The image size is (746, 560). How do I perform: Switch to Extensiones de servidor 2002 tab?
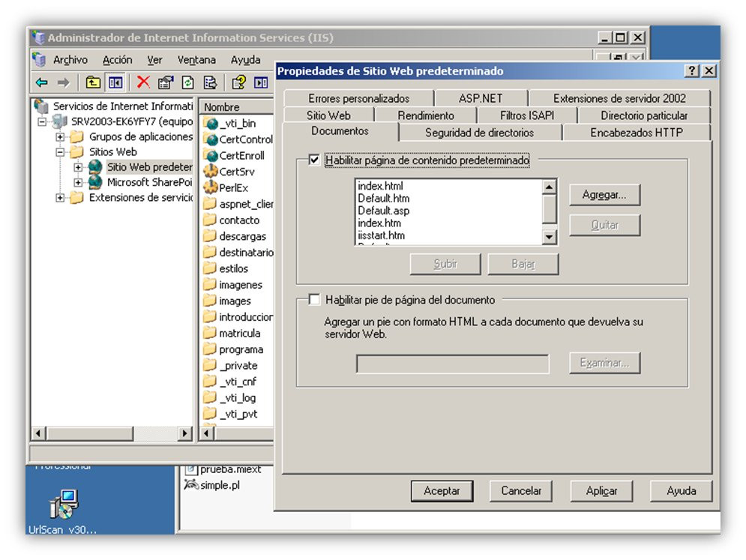619,98
